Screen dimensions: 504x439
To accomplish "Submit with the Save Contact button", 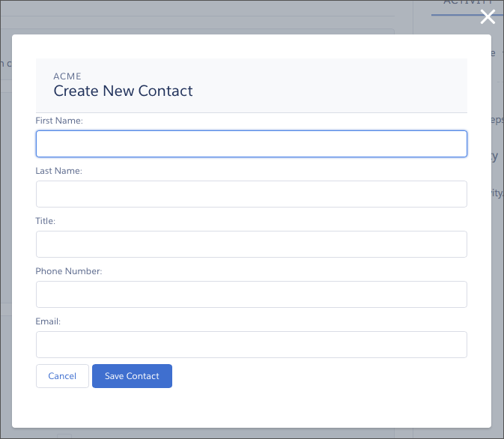I will tap(132, 376).
